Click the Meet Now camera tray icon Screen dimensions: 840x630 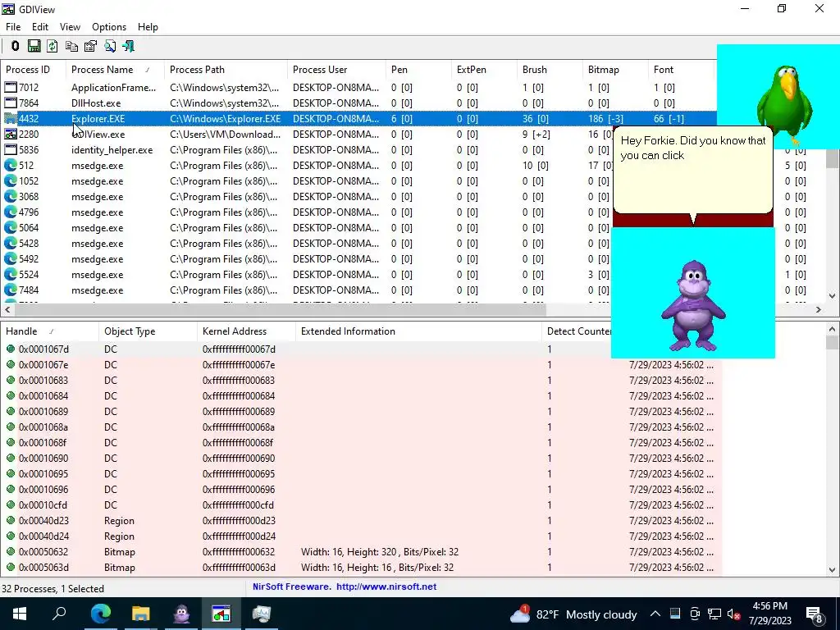click(x=695, y=614)
